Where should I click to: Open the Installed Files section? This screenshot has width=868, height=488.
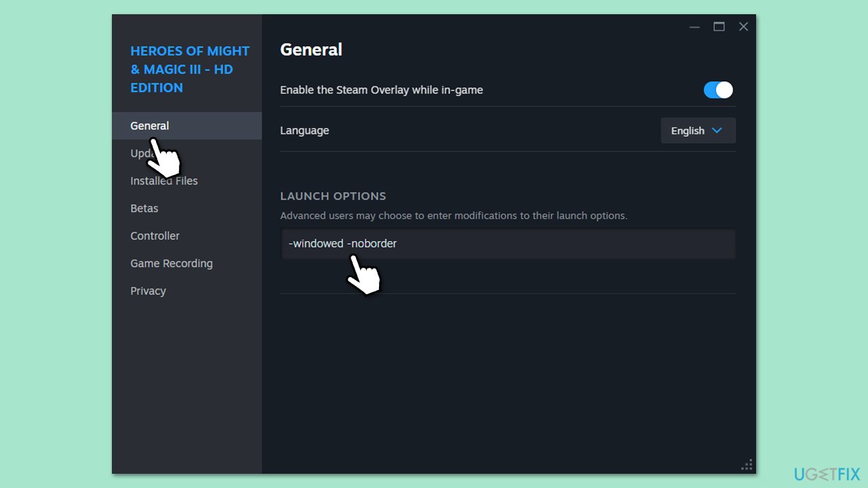tap(164, 181)
